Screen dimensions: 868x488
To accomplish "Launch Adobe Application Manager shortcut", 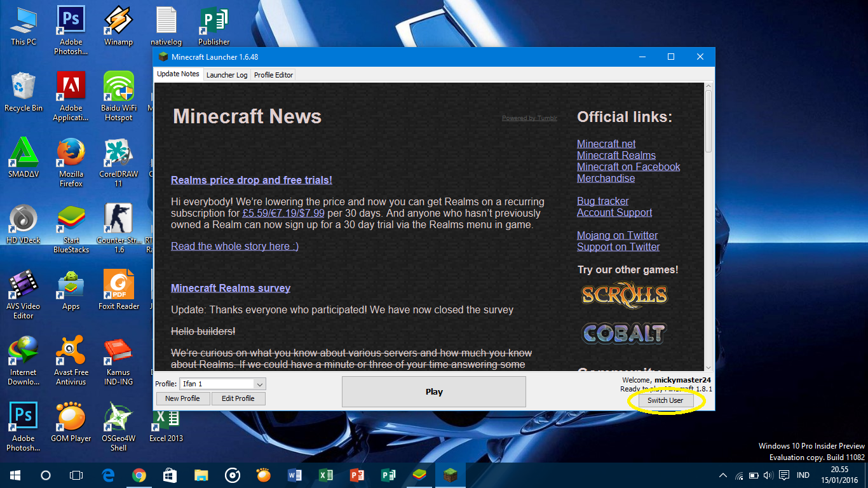I will pos(71,97).
